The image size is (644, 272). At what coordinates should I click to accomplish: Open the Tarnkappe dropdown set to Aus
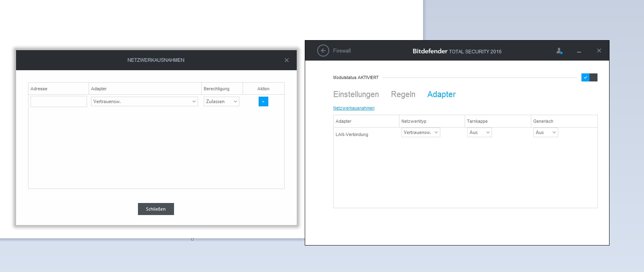pos(480,132)
